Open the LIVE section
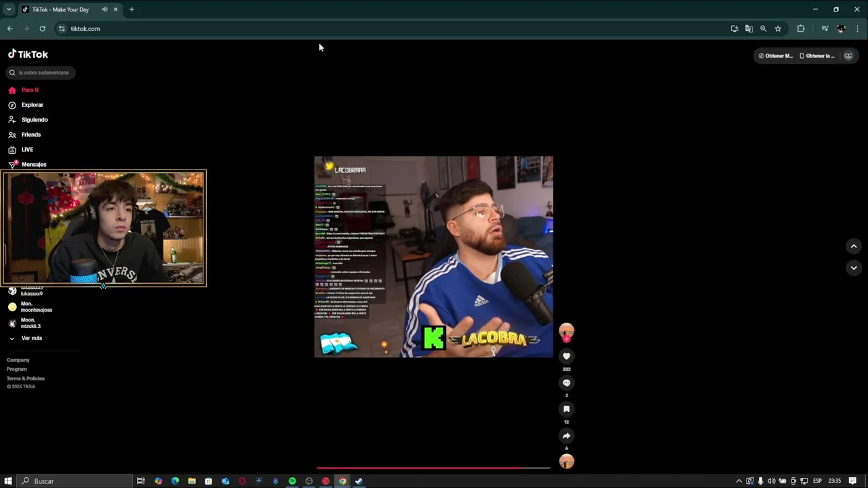868x488 pixels. tap(20, 150)
